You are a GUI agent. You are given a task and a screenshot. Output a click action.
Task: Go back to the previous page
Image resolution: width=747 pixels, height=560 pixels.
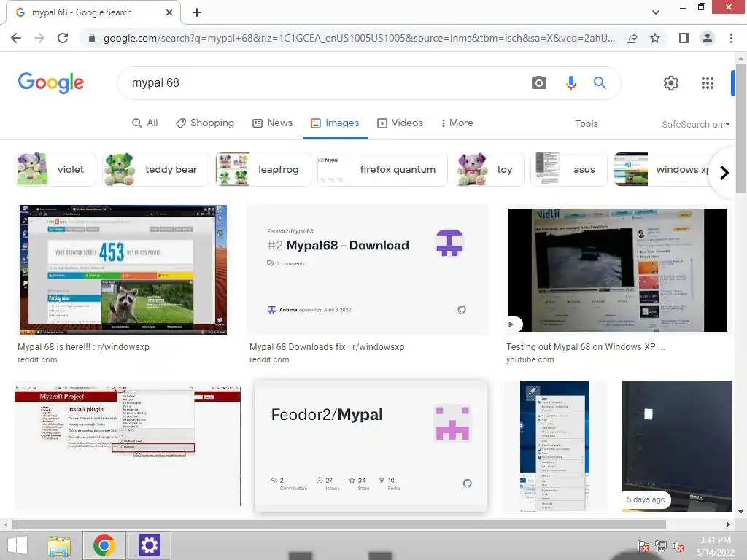pos(16,38)
